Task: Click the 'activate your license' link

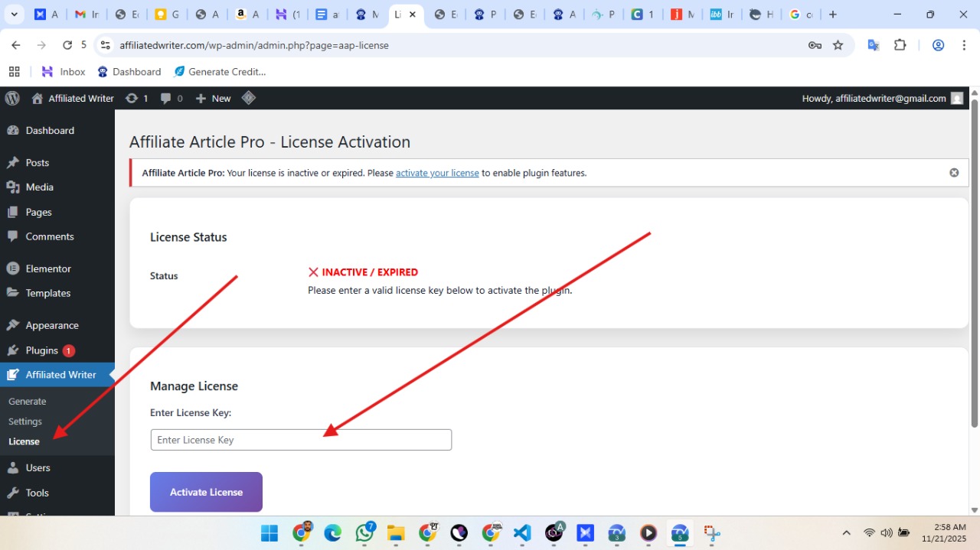Action: click(436, 173)
